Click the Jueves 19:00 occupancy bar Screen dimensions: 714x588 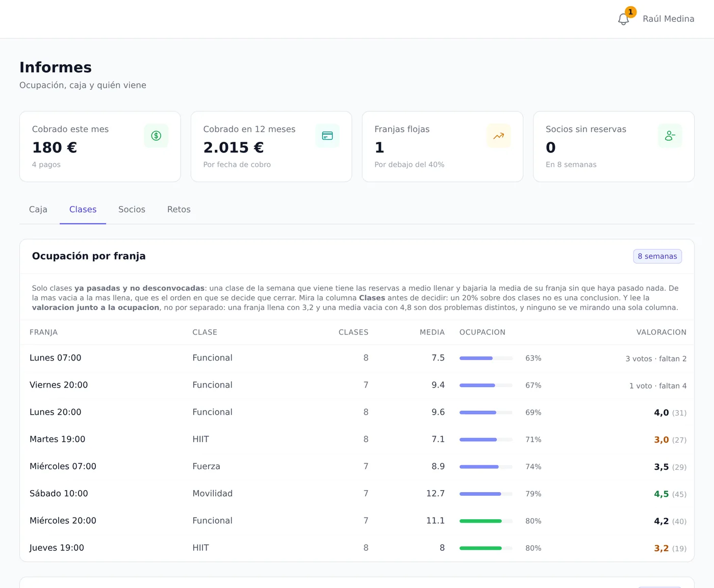coord(486,548)
